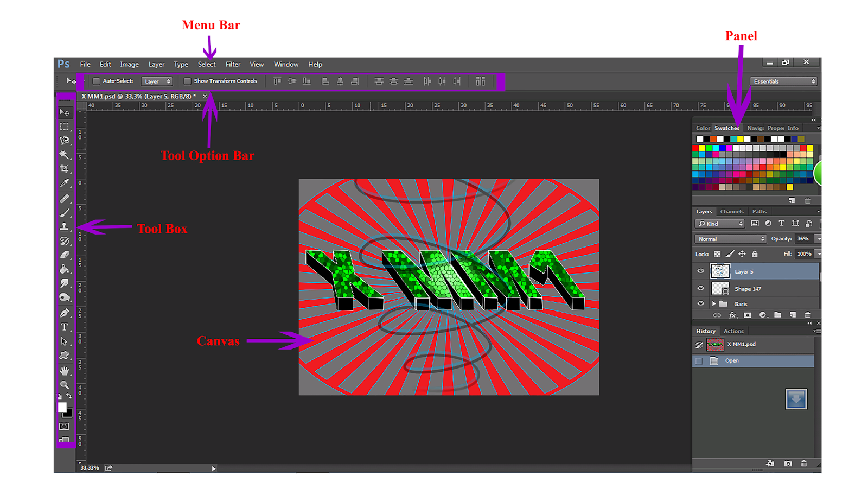
Task: Open the status bar info arrow menu
Action: click(214, 468)
